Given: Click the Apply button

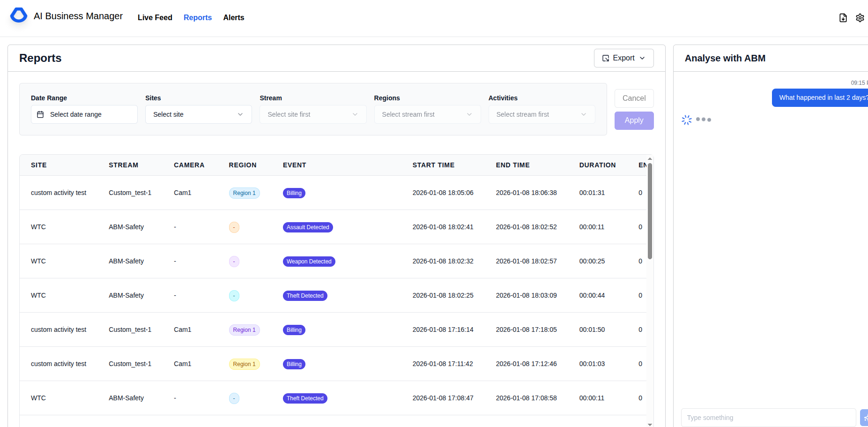Looking at the screenshot, I should (634, 120).
